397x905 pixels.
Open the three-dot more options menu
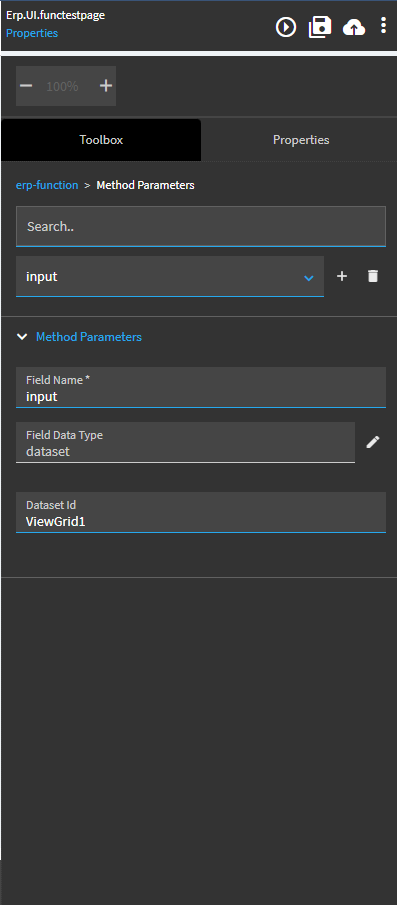(383, 25)
